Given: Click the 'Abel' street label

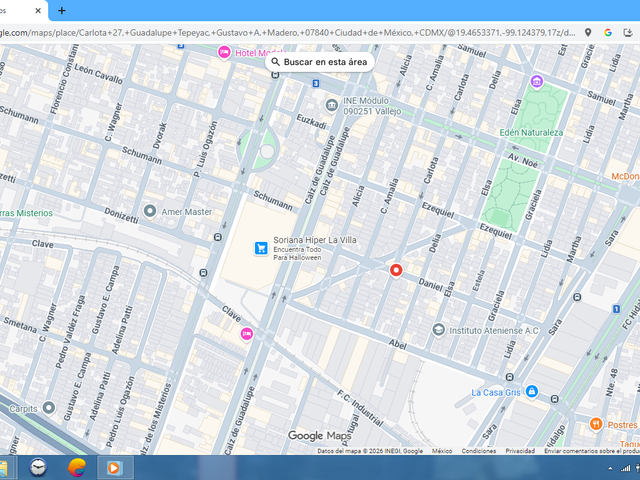Looking at the screenshot, I should pyautogui.click(x=398, y=344).
